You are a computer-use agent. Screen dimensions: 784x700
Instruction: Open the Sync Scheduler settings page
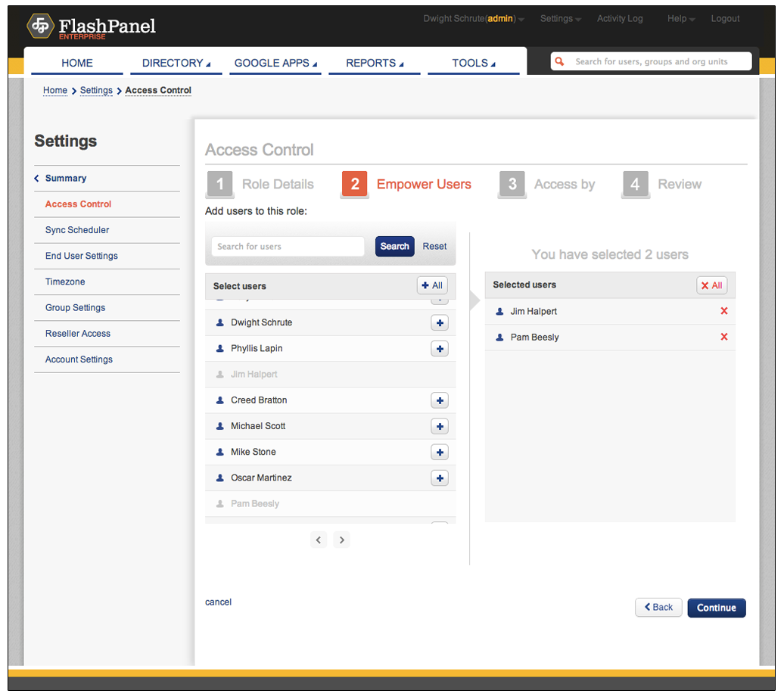tap(77, 230)
